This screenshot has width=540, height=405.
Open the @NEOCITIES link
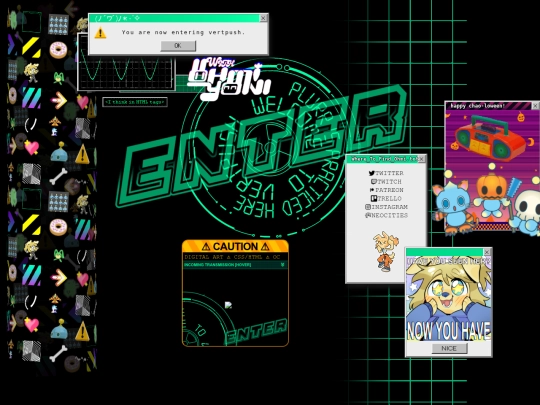386,215
